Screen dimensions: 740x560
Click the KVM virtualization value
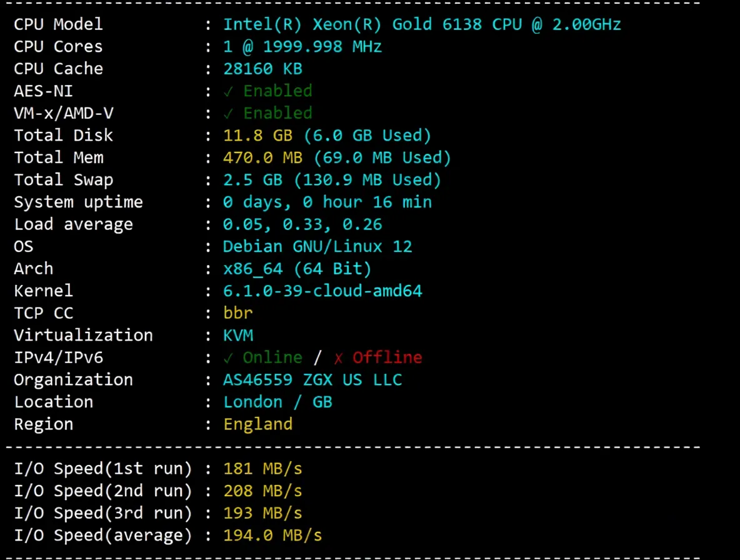(238, 335)
